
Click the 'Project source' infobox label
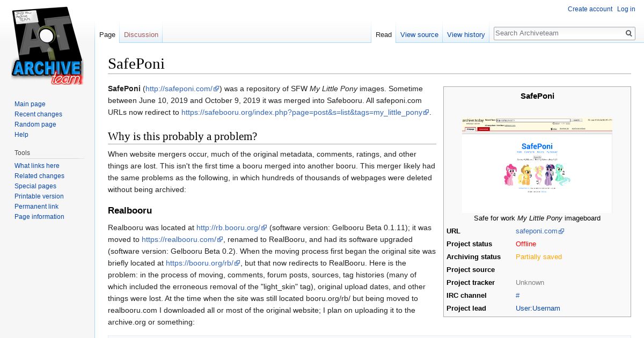click(471, 270)
